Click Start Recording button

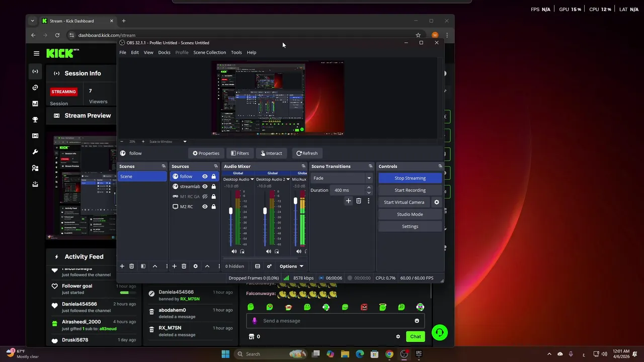[410, 190]
